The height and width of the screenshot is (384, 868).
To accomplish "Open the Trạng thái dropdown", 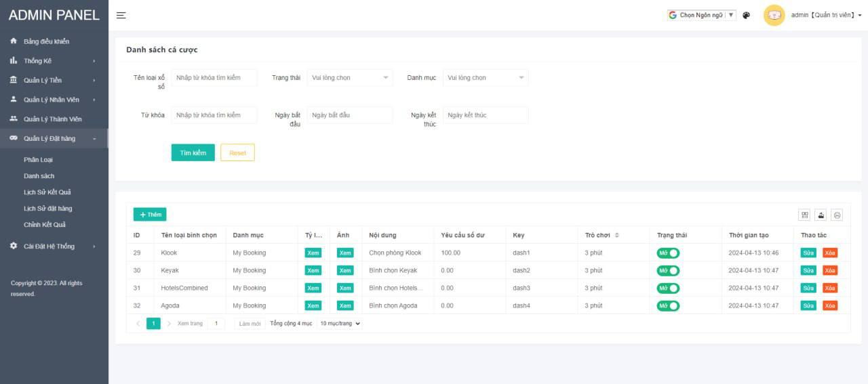I will (x=349, y=78).
